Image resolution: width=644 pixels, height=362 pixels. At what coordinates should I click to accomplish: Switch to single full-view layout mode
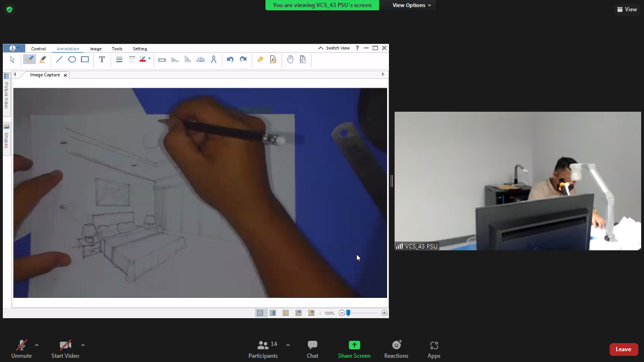pos(260,313)
